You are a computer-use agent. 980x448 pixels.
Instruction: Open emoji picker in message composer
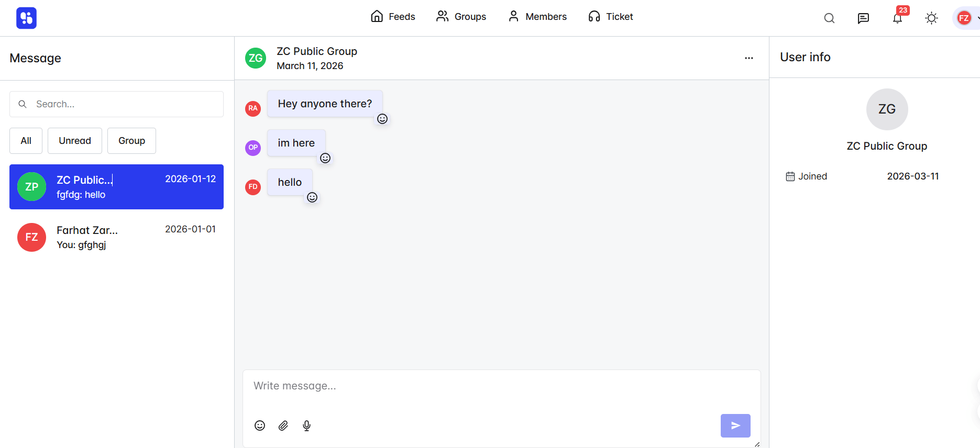tap(260, 425)
